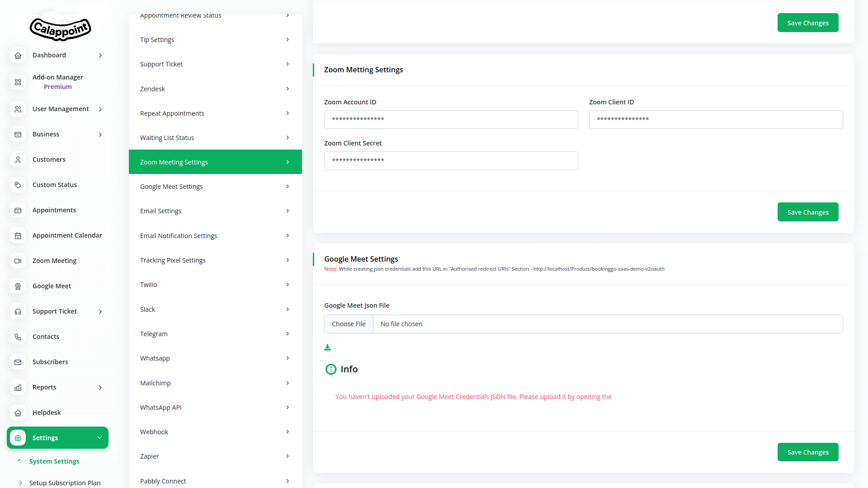
Task: Click the Appointment Calendar icon
Action: (x=18, y=236)
